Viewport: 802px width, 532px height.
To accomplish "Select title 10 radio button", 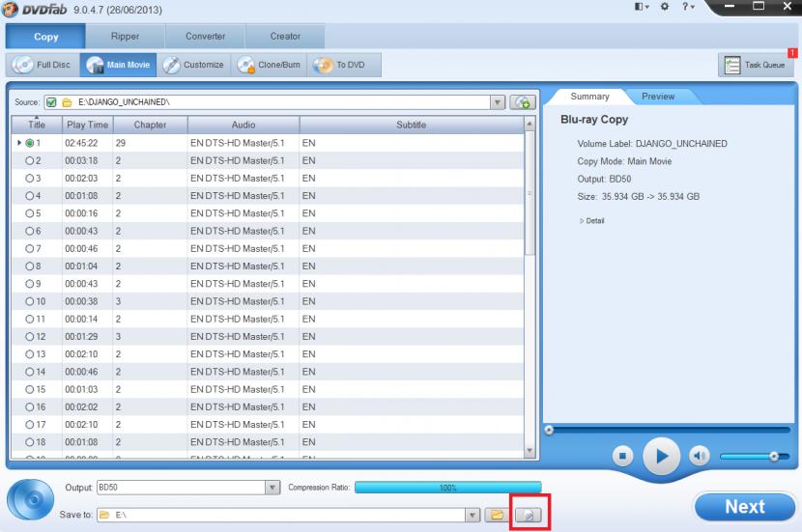I will (30, 301).
